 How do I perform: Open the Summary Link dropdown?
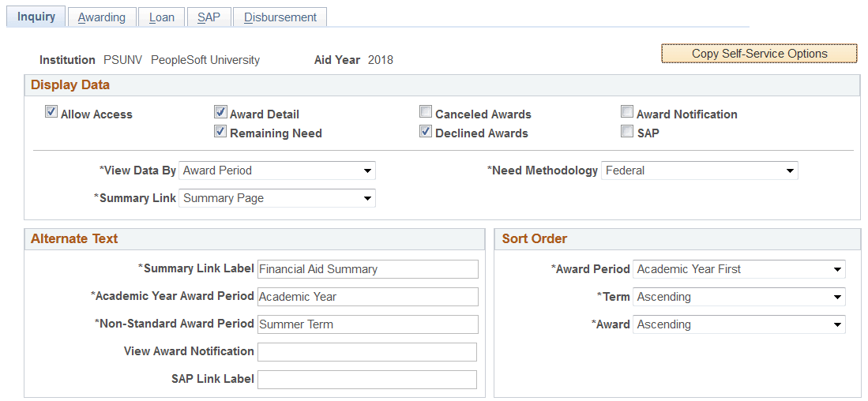coord(277,198)
